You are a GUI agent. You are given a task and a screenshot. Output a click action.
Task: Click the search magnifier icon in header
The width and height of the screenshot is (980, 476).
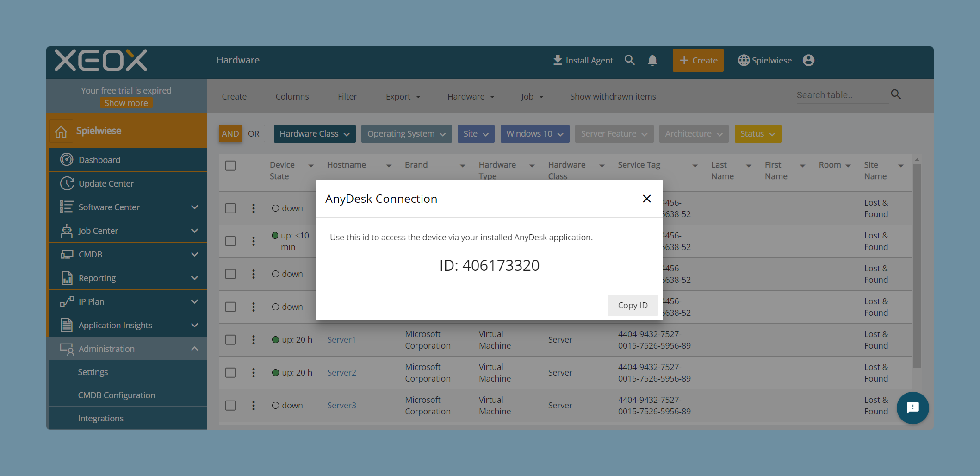(629, 60)
